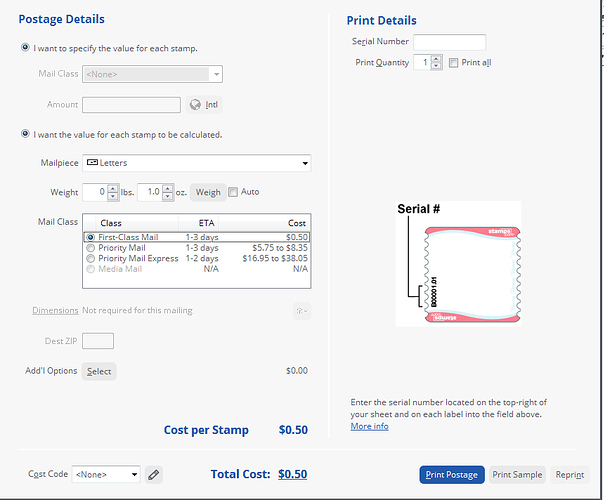604x500 pixels.
Task: Choose Priority Mail Express class
Action: pos(92,258)
